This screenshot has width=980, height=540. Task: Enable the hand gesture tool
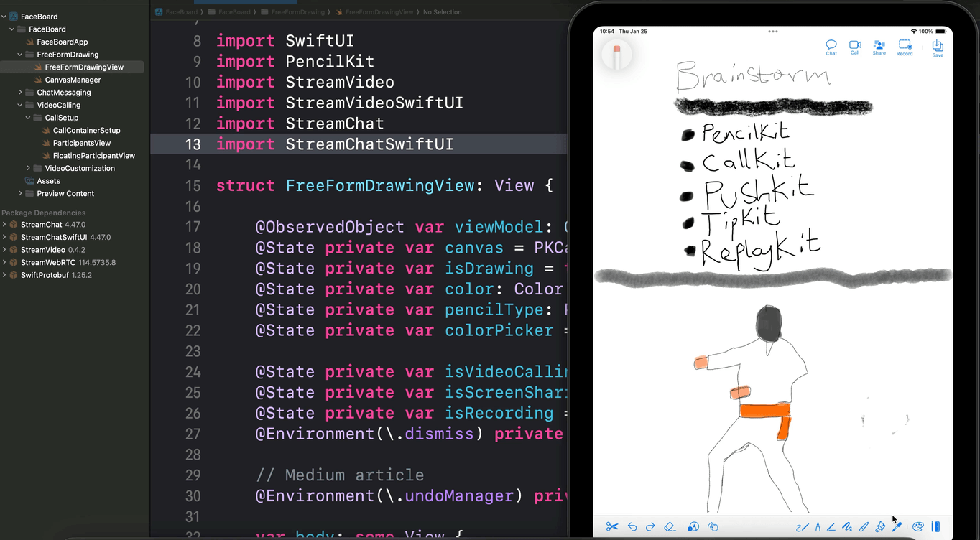(713, 526)
